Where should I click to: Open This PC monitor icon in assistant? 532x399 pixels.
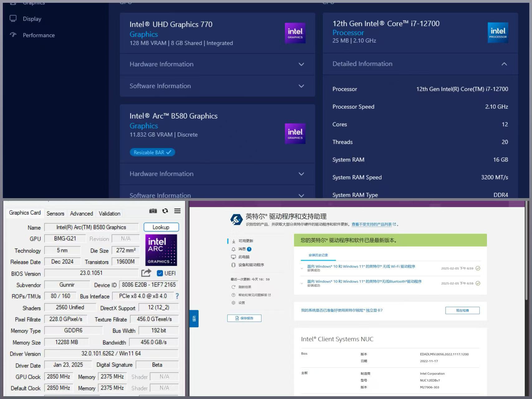pyautogui.click(x=234, y=257)
